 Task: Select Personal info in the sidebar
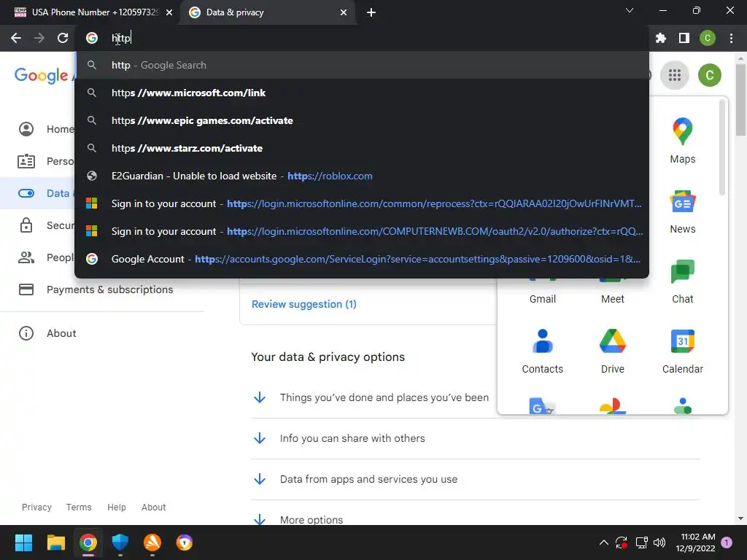pyautogui.click(x=46, y=161)
